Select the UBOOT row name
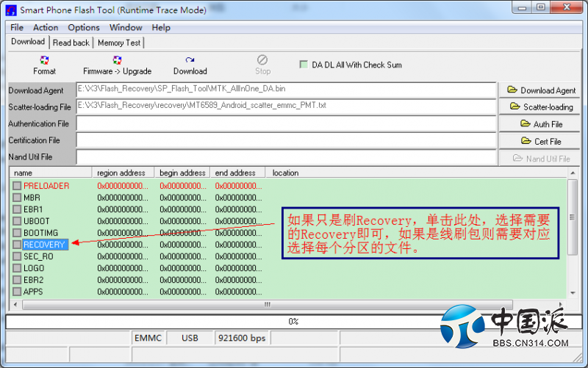This screenshot has width=588, height=368. pyautogui.click(x=36, y=221)
